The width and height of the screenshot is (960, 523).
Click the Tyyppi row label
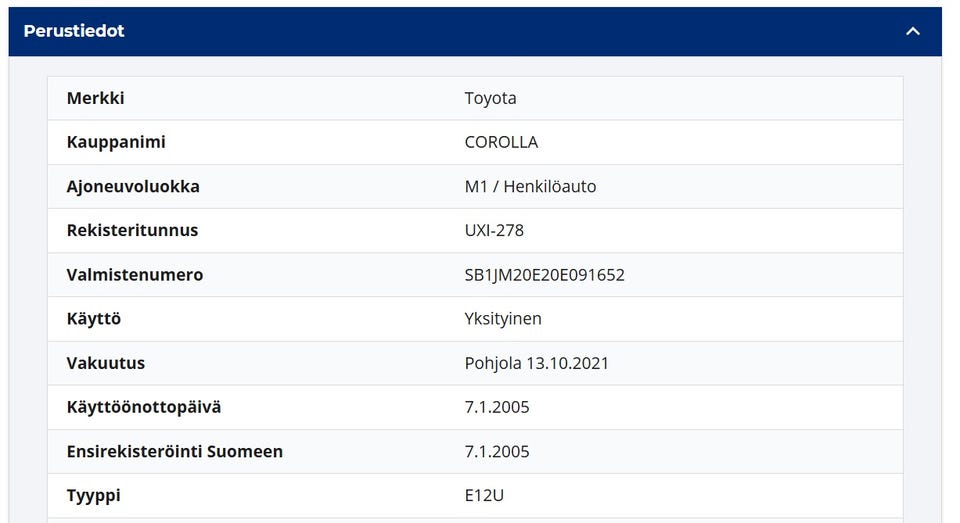(94, 494)
